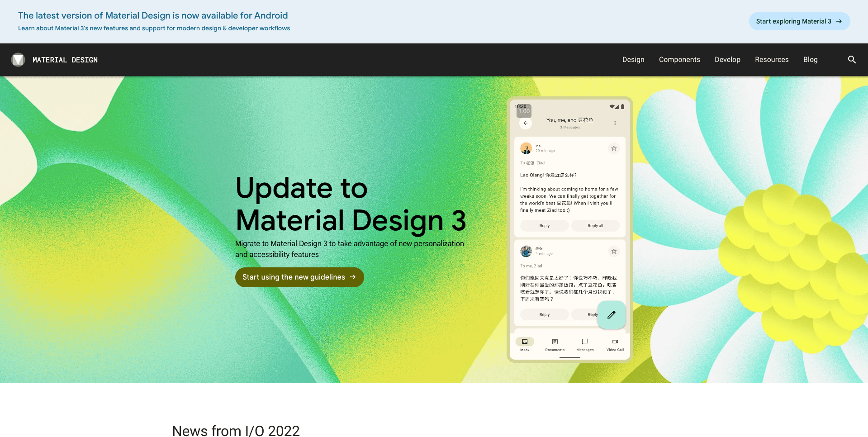The height and width of the screenshot is (437, 868).
Task: Open the Design menu
Action: pos(633,60)
